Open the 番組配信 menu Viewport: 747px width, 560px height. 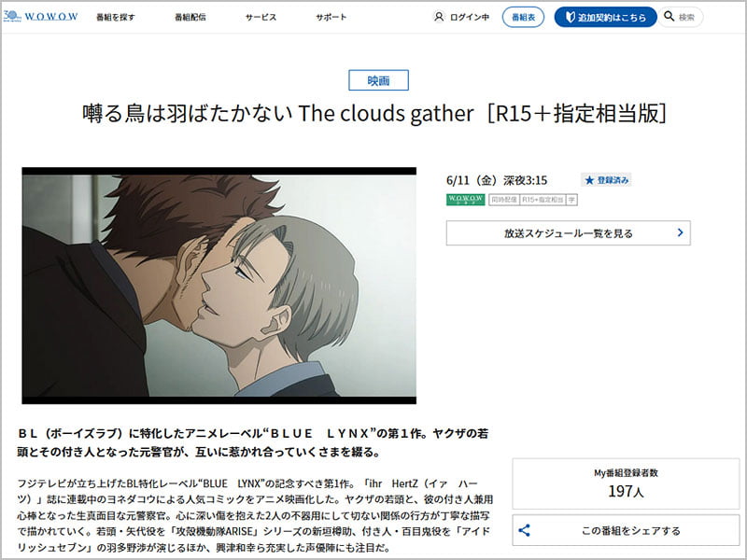click(190, 17)
